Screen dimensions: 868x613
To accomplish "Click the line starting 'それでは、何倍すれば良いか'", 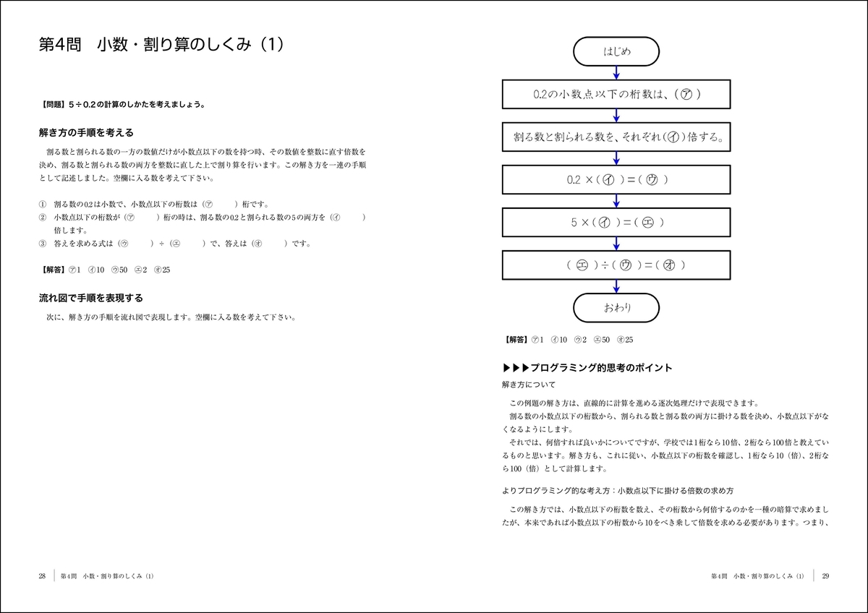I will (x=670, y=442).
